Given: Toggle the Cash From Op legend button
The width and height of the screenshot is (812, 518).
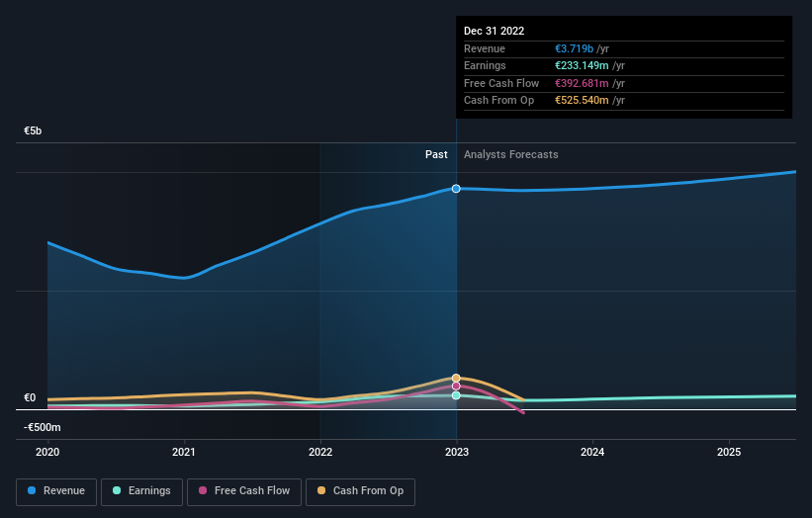Looking at the screenshot, I should [x=360, y=491].
